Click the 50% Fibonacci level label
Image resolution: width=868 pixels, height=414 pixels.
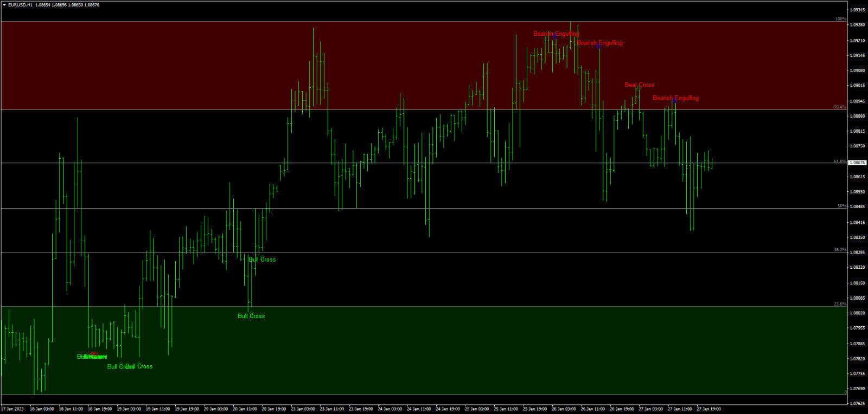(x=841, y=206)
